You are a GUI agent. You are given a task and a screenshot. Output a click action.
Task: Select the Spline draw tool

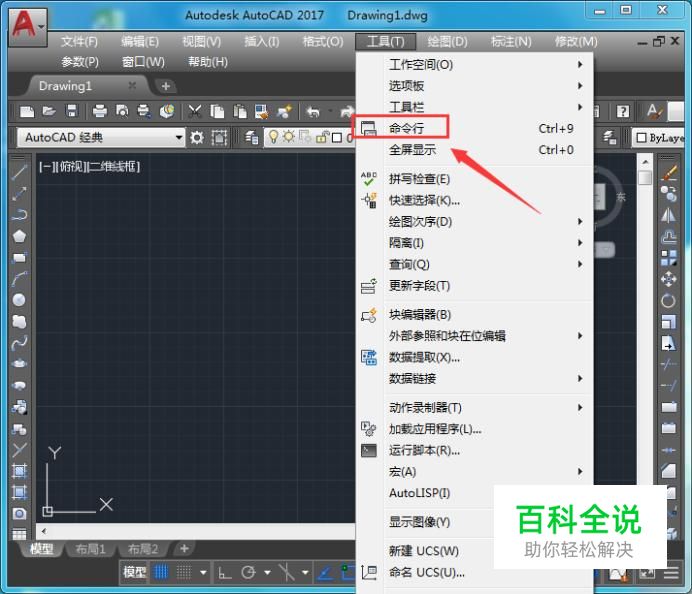tap(19, 343)
